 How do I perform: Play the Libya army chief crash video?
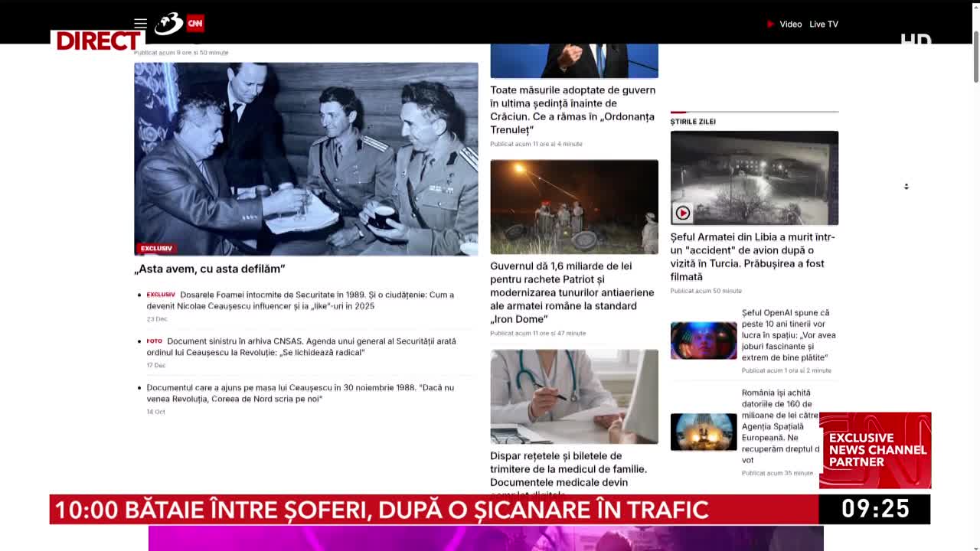point(681,213)
